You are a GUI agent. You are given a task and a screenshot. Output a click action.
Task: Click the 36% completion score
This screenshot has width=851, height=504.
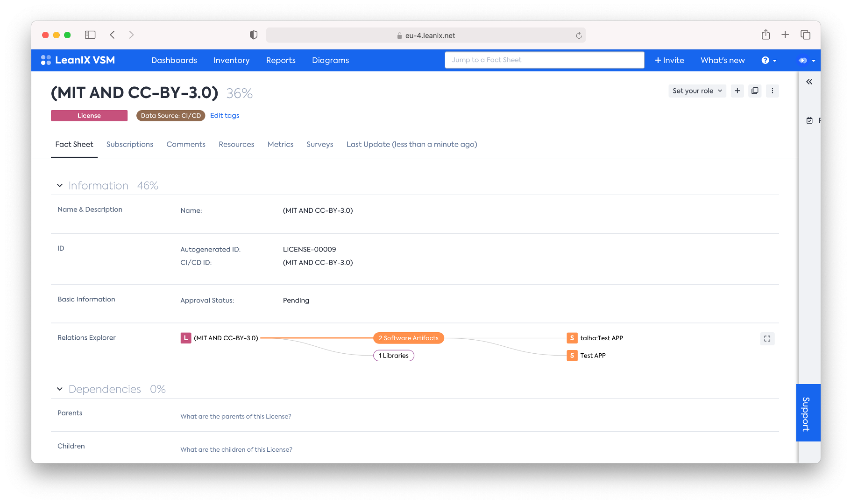point(240,93)
